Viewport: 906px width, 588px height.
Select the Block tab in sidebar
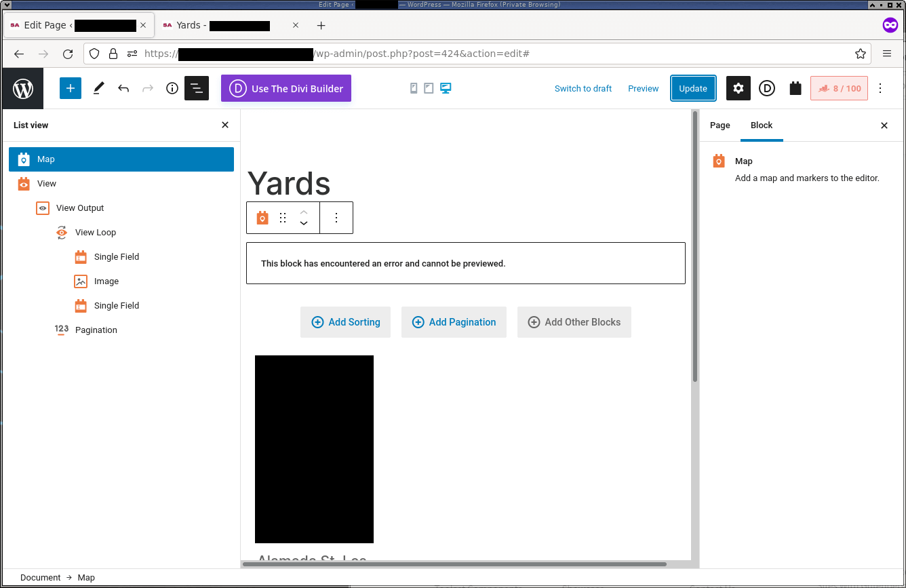pos(762,125)
